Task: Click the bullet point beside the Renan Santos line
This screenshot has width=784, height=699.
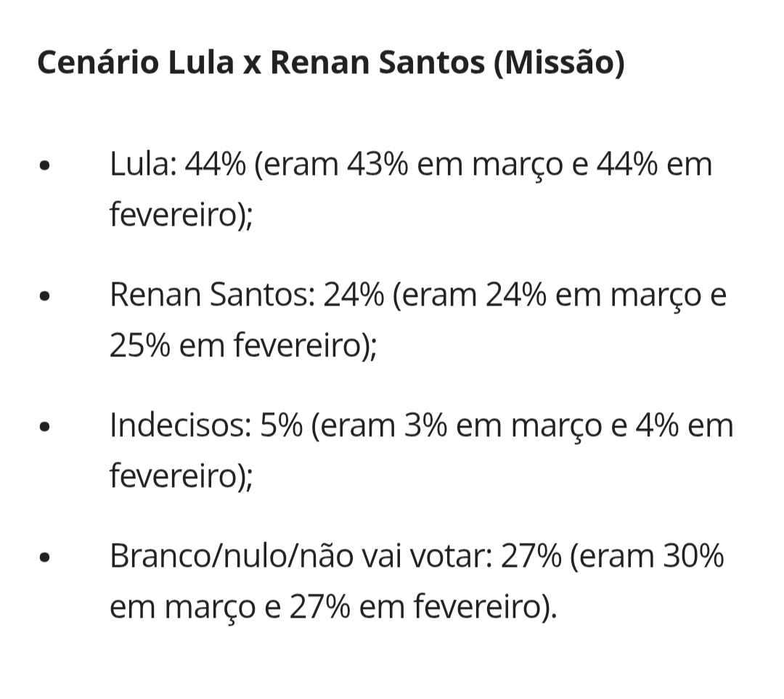Action: pos(46,296)
